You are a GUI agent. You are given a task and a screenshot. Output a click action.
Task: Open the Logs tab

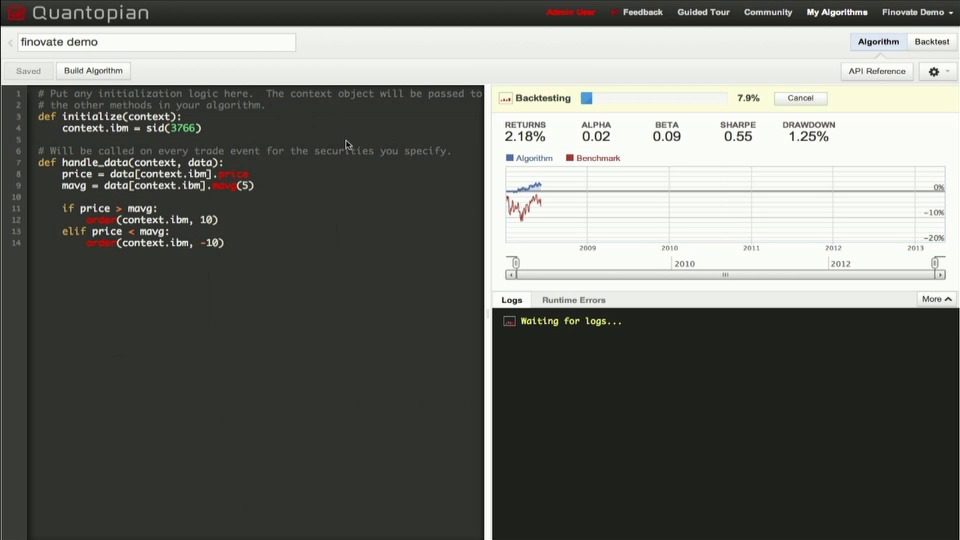click(512, 300)
